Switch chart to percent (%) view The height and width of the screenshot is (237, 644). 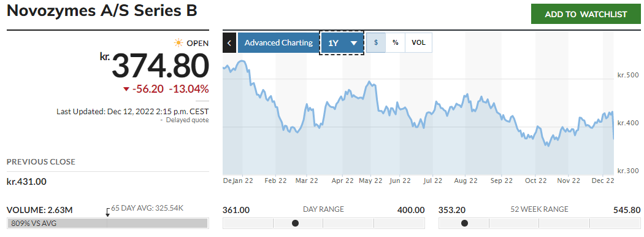(396, 43)
